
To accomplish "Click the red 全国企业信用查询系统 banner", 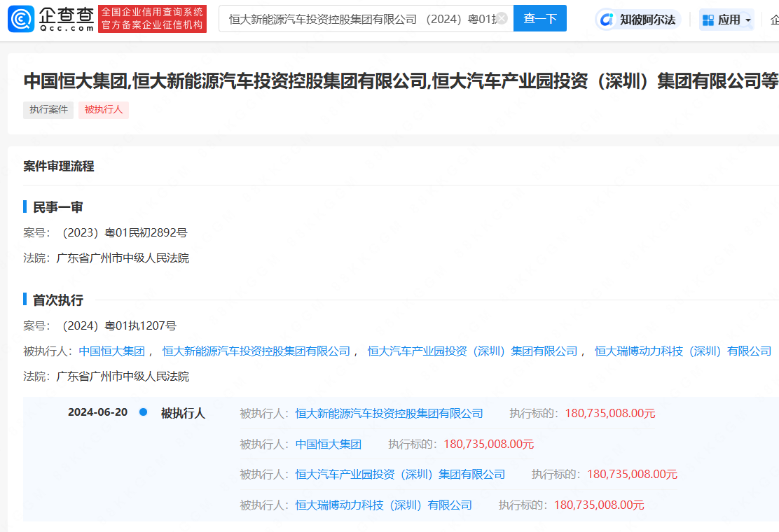I will click(152, 19).
